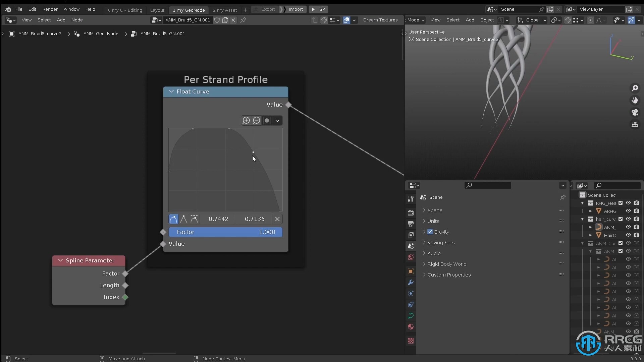Viewport: 644px width, 362px height.
Task: Open Tool properties tab icon
Action: (x=411, y=199)
